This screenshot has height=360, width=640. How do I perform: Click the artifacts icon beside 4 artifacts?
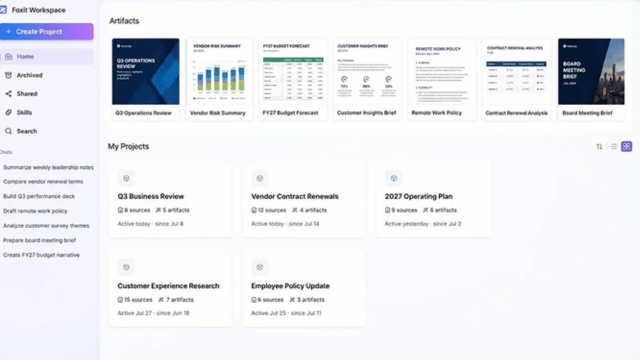coord(295,210)
